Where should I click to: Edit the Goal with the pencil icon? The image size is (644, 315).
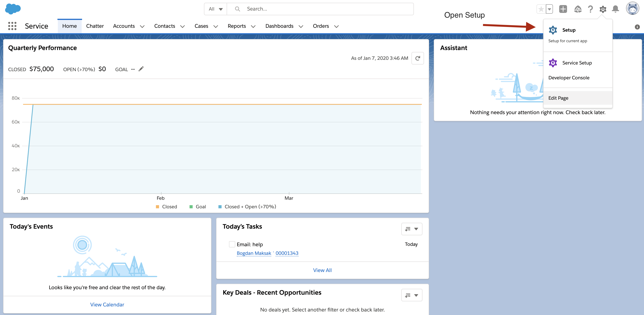(x=141, y=69)
